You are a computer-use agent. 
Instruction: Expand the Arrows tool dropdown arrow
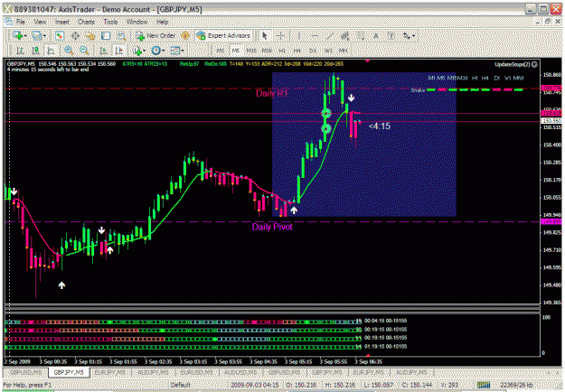(x=414, y=35)
